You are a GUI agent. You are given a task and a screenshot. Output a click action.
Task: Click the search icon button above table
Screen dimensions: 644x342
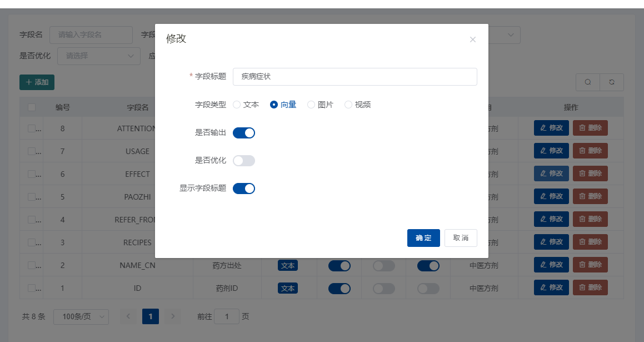tap(588, 82)
